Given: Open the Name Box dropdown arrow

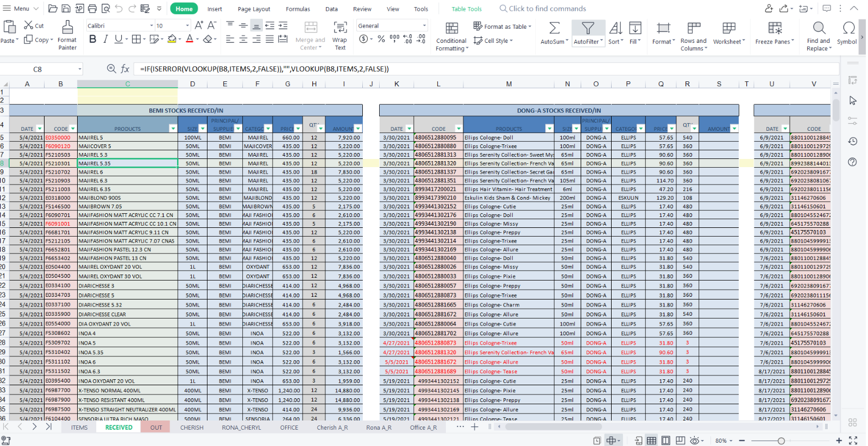Looking at the screenshot, I should tap(79, 69).
